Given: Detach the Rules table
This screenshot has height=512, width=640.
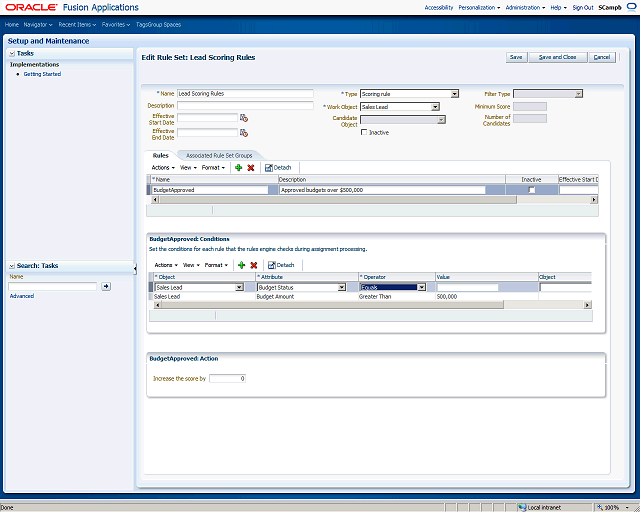Looking at the screenshot, I should tap(278, 167).
